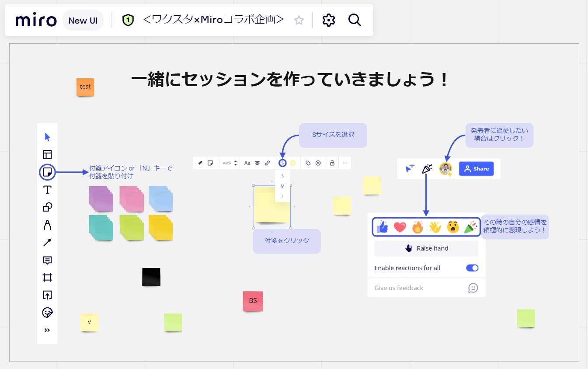Click the blue Share button

click(x=476, y=169)
